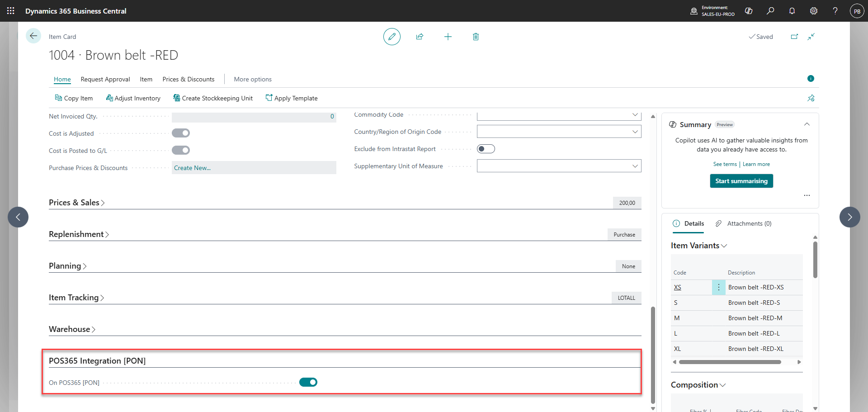Show More options
The width and height of the screenshot is (868, 412).
(x=253, y=79)
